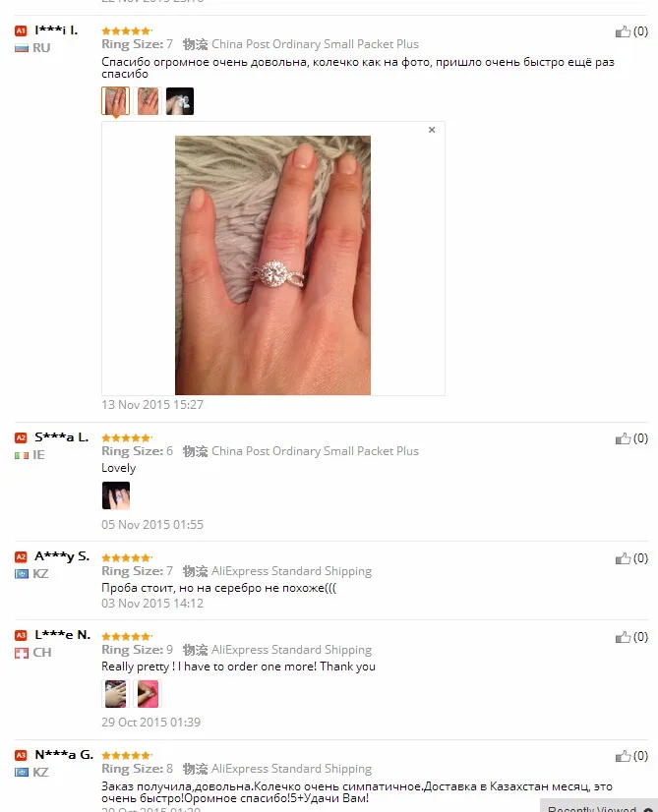Like the review by I***i I.

click(623, 31)
